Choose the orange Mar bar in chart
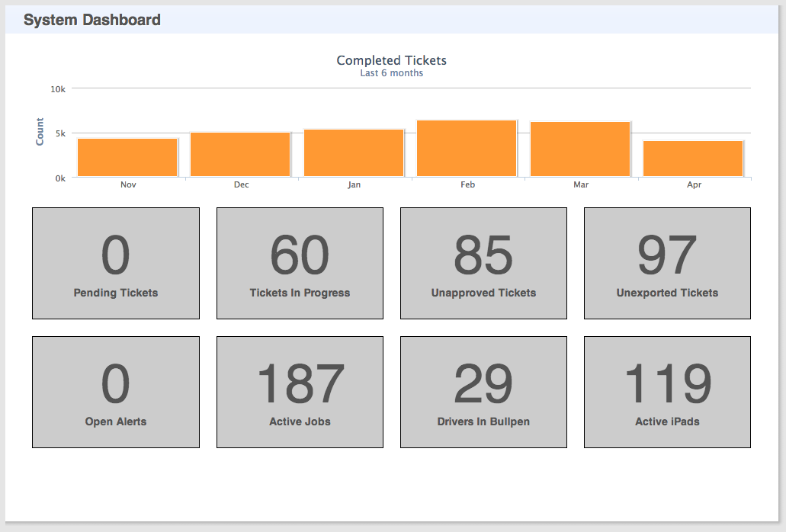This screenshot has height=532, width=786. 580,149
